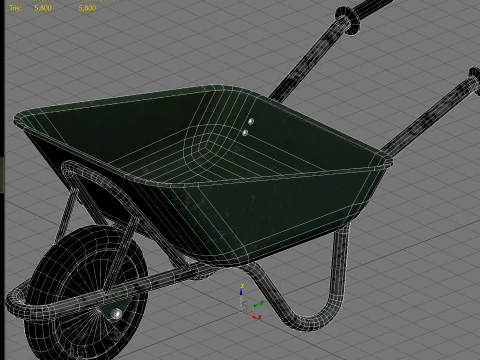480x360 pixels.
Task: Click the second 5,800 triangle count value
Action: coord(87,8)
